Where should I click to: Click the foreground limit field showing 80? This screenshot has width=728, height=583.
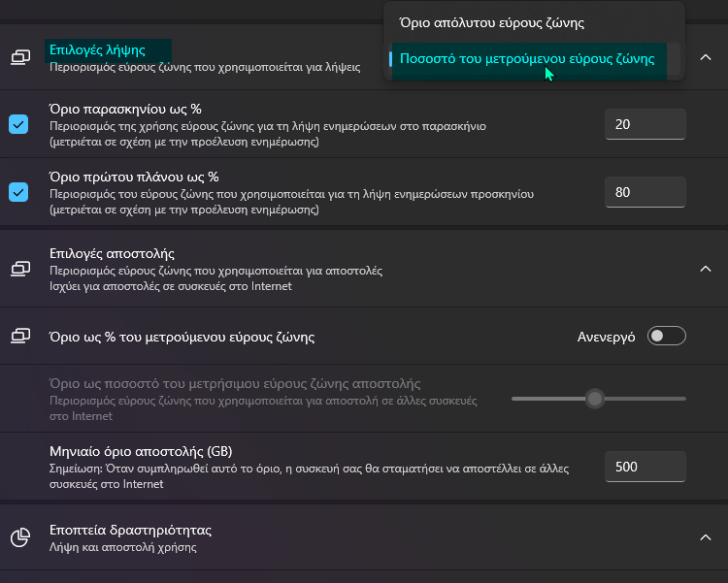pyautogui.click(x=645, y=192)
